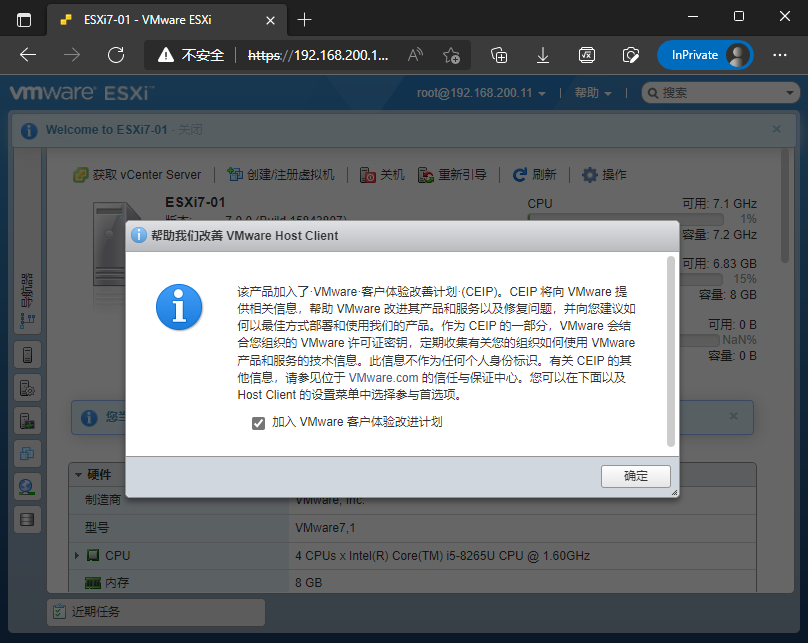Click the InPrivate profile button
Viewport: 808px width, 643px height.
[705, 55]
